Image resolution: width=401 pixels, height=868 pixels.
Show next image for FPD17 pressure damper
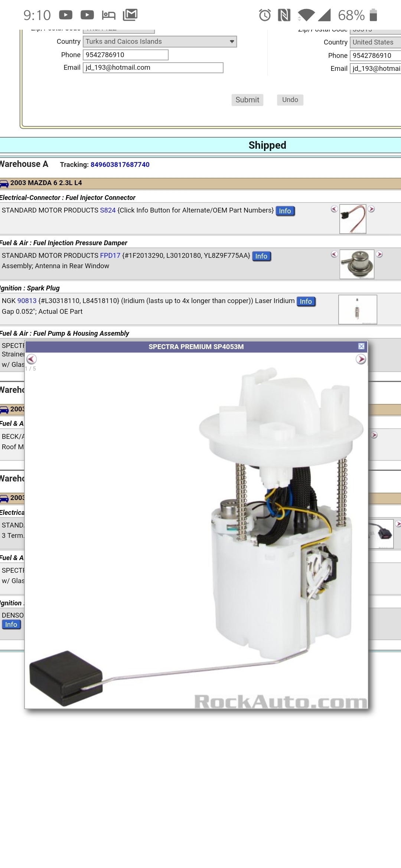379,254
